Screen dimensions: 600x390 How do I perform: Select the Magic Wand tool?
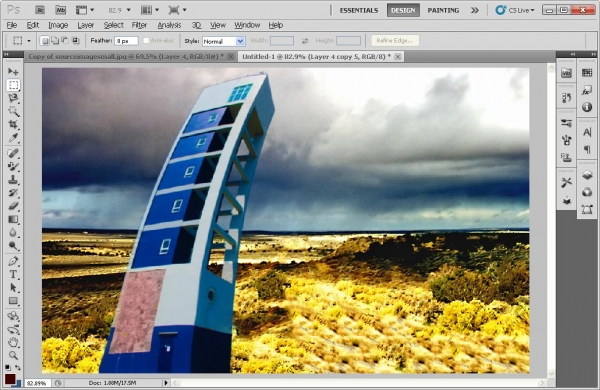coord(13,111)
